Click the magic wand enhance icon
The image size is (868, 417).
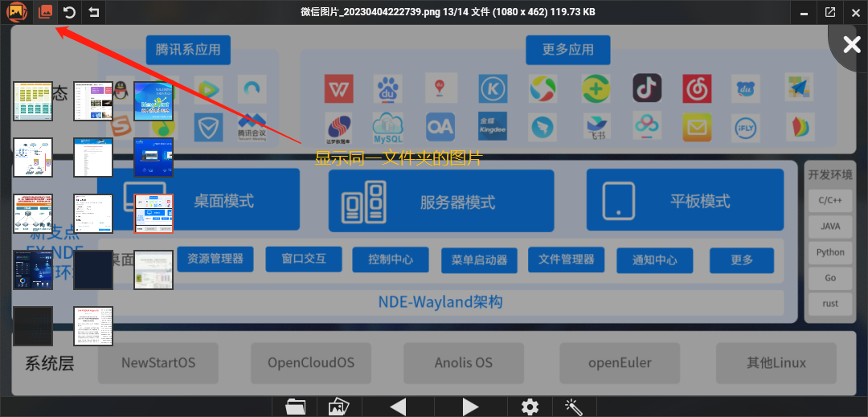click(574, 407)
